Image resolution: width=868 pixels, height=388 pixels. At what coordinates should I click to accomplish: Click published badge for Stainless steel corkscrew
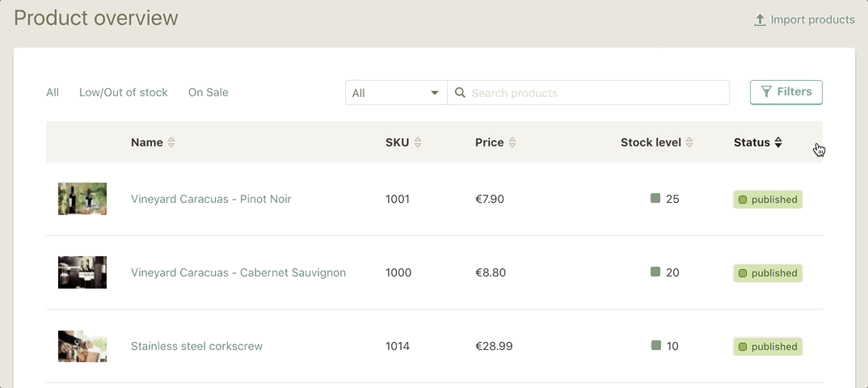click(x=768, y=347)
